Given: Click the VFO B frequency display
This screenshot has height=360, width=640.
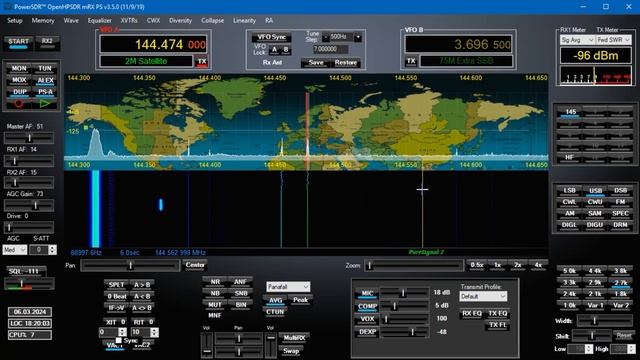Looking at the screenshot, I should pos(458,44).
